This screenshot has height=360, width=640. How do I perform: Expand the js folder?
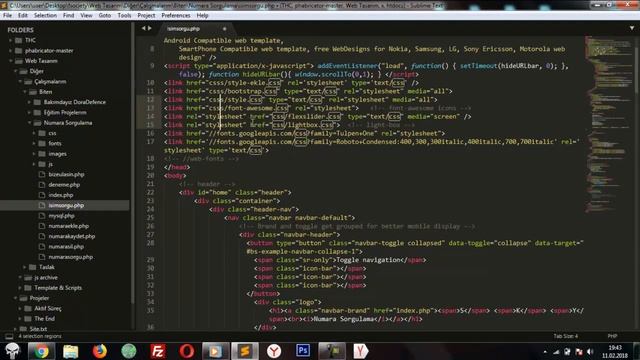[34, 164]
